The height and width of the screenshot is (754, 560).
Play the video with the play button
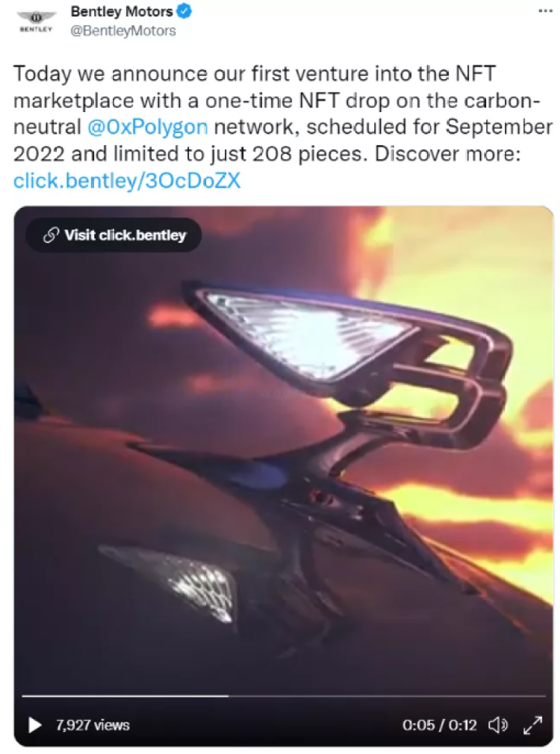coord(34,725)
